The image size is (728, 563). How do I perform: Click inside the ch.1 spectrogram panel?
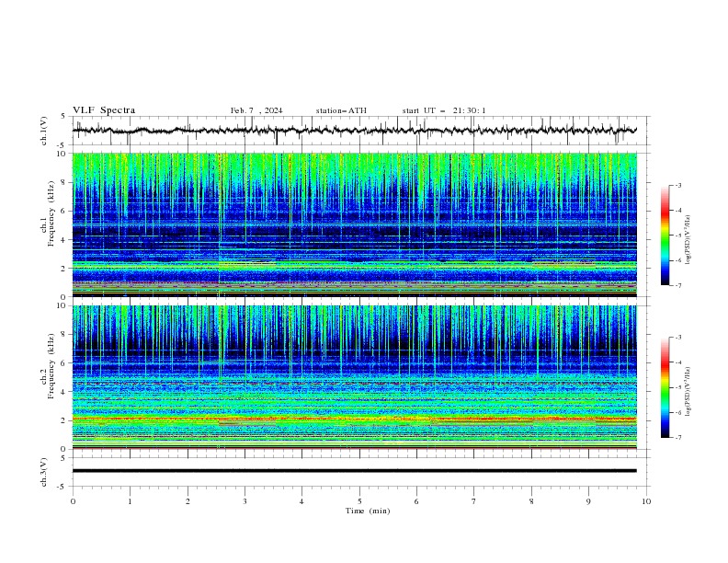pyautogui.click(x=354, y=224)
